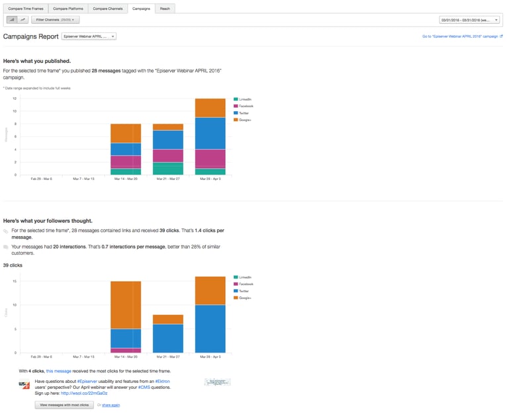Click View messages with most clicks button
Image resolution: width=507 pixels, height=420 pixels.
pos(64,405)
